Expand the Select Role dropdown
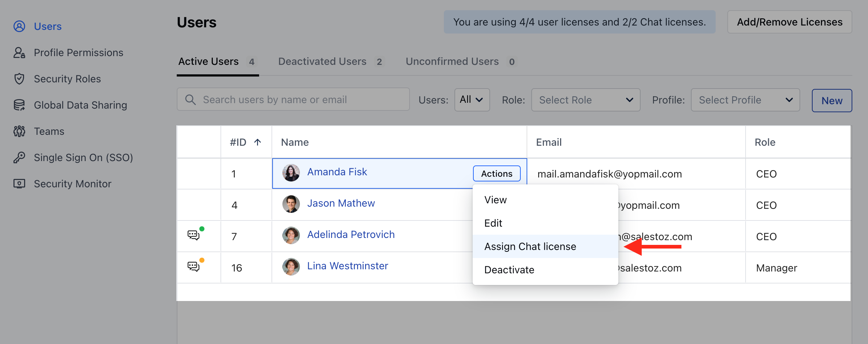 tap(586, 99)
